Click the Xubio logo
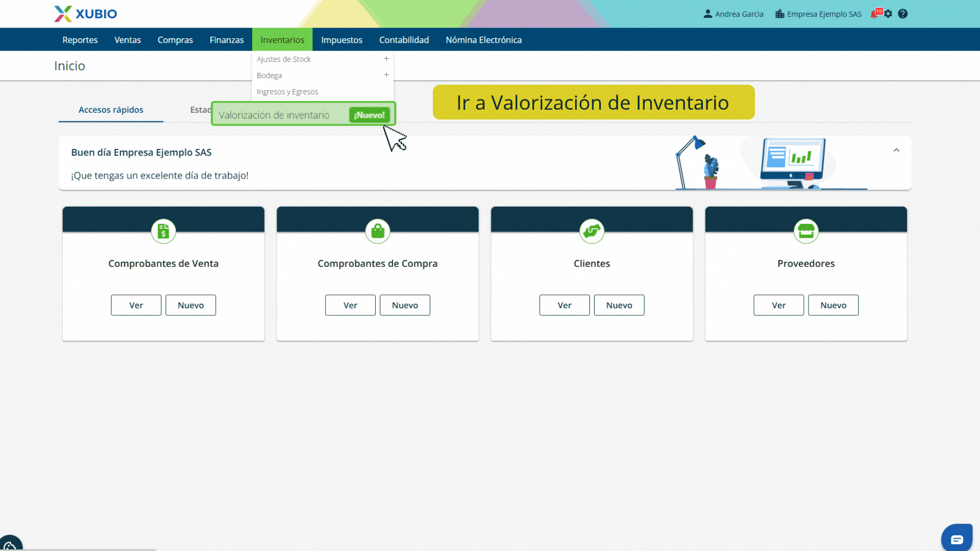This screenshot has width=980, height=551. (x=86, y=14)
